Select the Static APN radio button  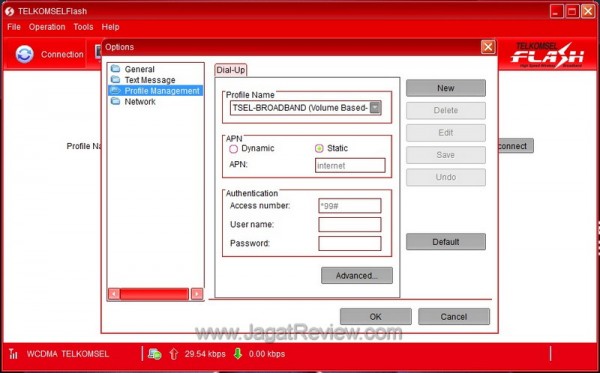[319, 148]
